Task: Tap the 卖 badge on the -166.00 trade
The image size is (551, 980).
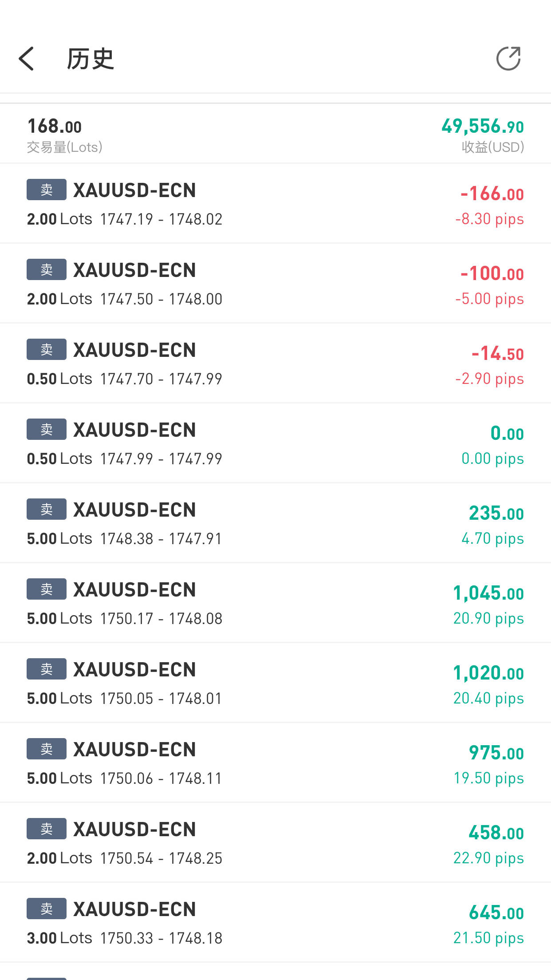Action: coord(47,190)
